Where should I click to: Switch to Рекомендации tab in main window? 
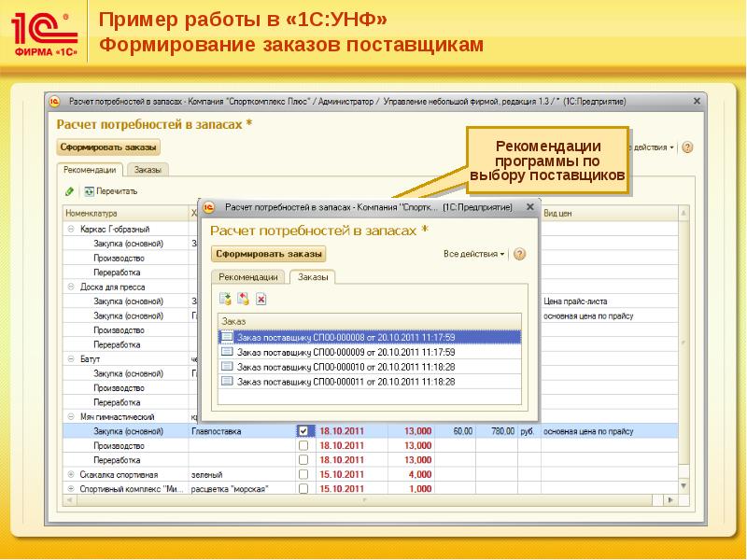point(90,170)
